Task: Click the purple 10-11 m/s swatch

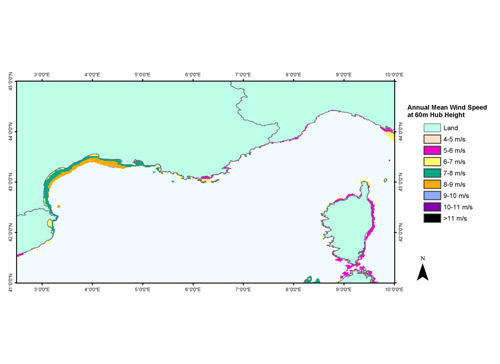Action: [432, 207]
